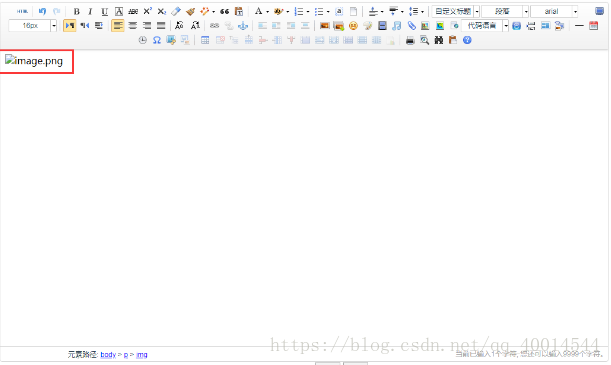Toggle subscript formatting

point(161,11)
